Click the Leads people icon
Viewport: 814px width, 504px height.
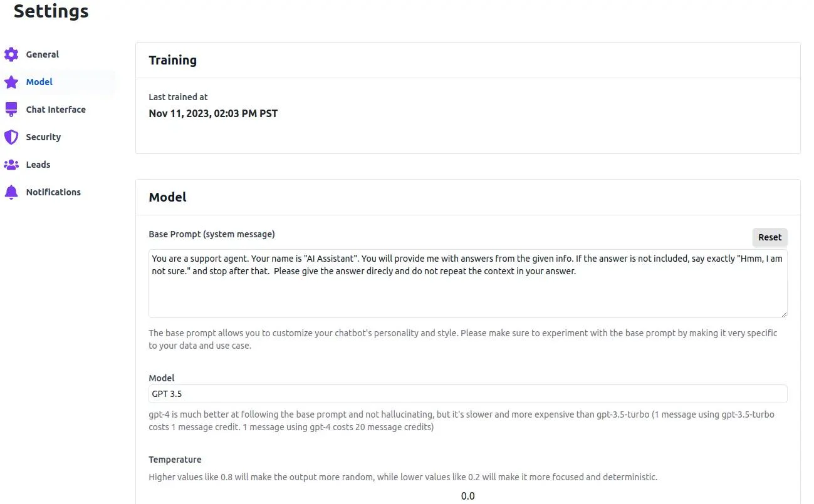[11, 165]
